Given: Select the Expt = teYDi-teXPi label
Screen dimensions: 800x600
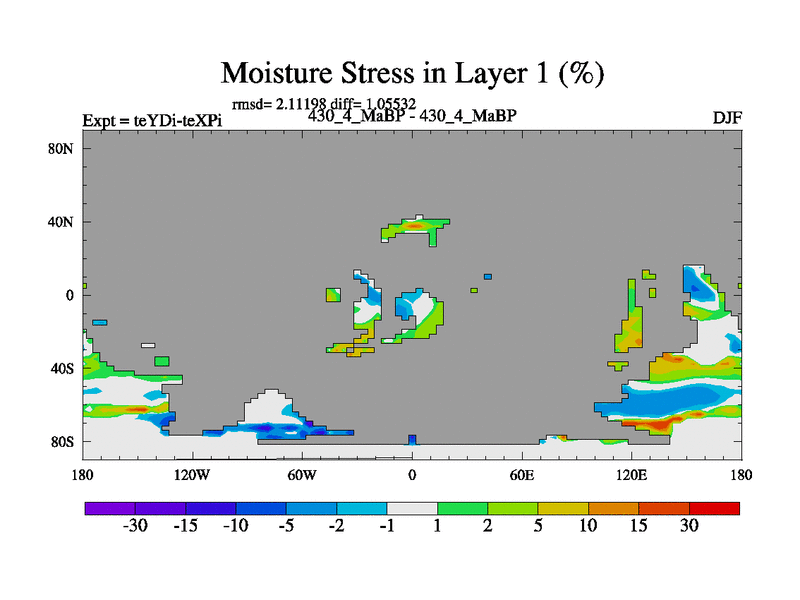Looking at the screenshot, I should tap(152, 121).
